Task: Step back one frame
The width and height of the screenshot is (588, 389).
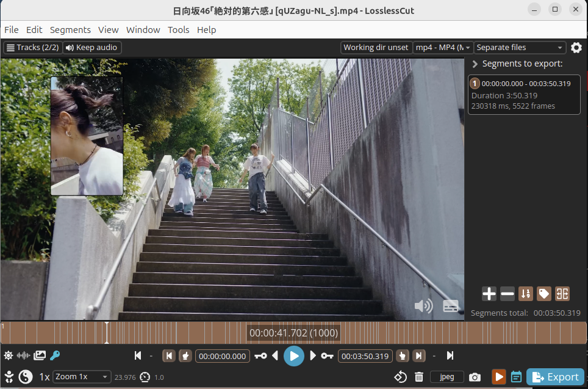Action: 275,355
